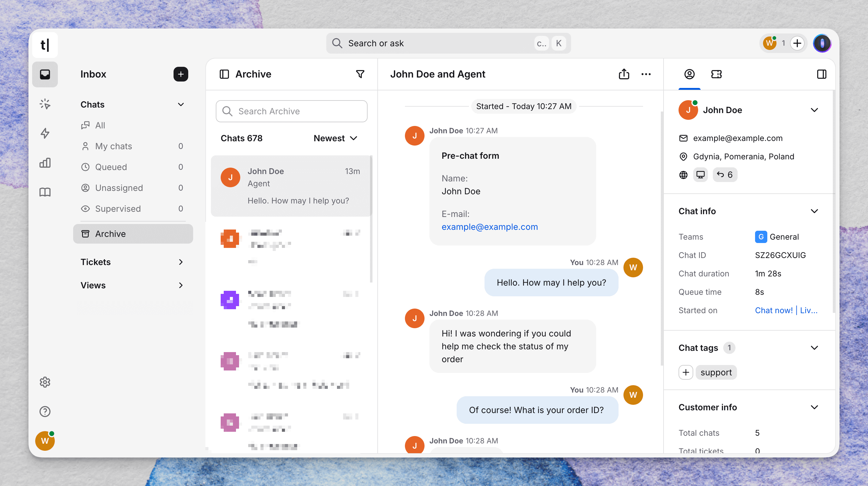Select Unassigned chats in the sidebar
868x486 pixels.
[x=119, y=188]
